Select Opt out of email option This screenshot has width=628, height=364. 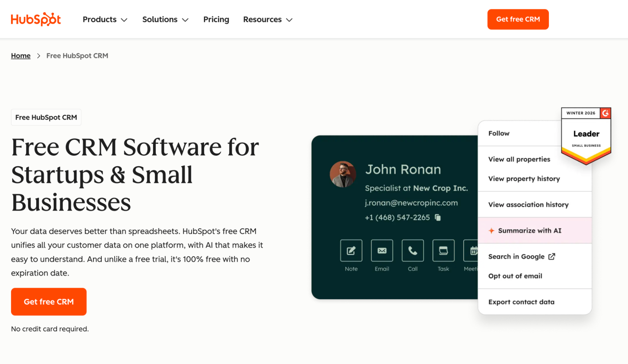515,276
